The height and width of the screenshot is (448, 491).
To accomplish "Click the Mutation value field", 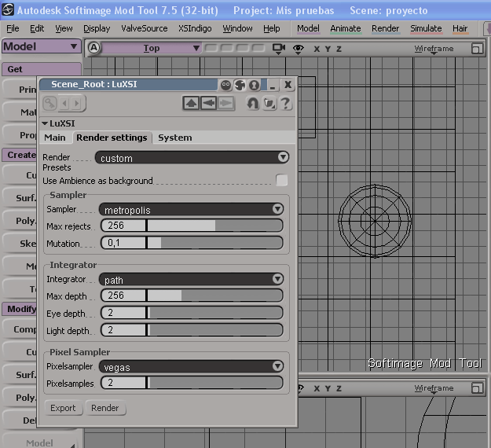I will [124, 243].
